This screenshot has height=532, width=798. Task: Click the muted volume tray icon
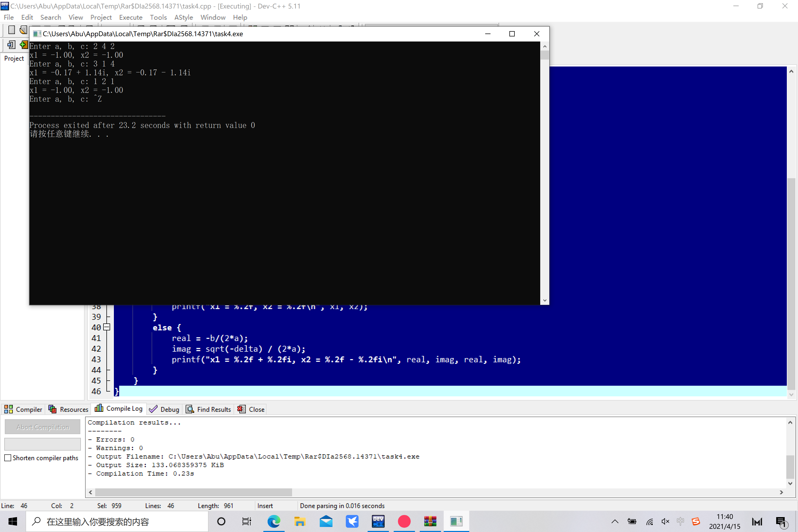665,521
